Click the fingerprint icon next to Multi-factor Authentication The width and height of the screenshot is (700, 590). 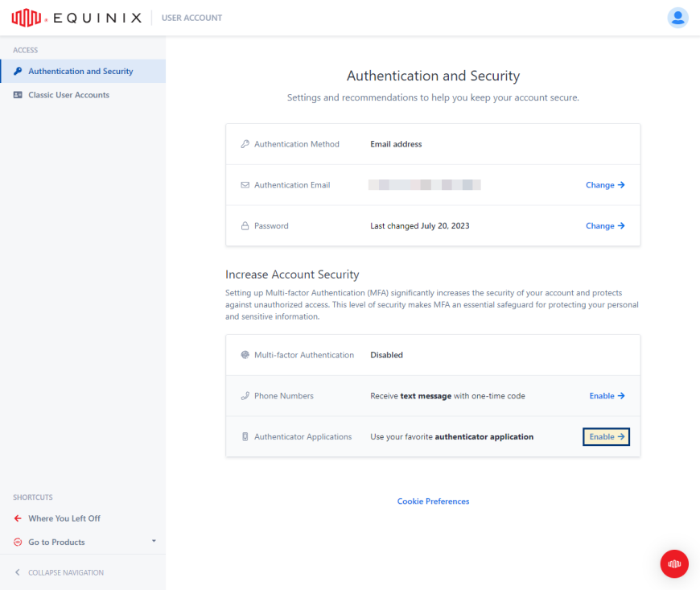245,355
